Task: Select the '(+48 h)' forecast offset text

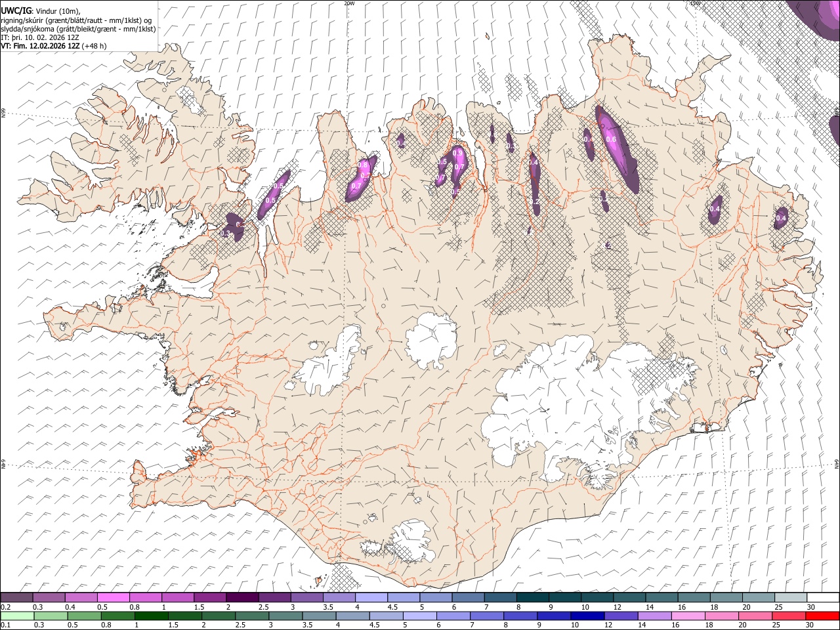Action: (94, 46)
